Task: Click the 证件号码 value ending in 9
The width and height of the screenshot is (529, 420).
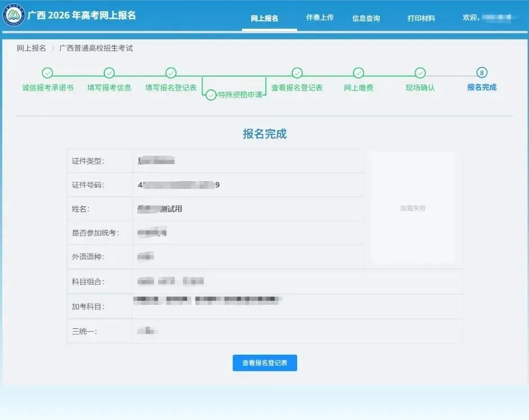Action: tap(179, 185)
